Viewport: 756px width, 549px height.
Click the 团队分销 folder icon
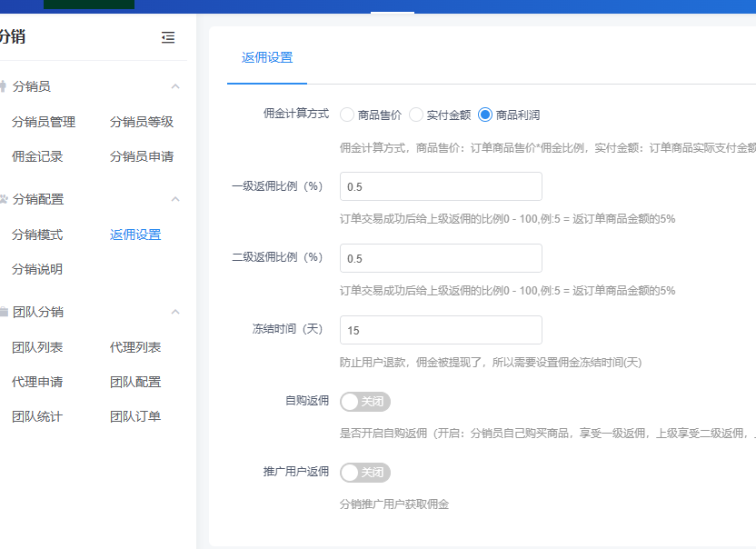click(x=4, y=312)
